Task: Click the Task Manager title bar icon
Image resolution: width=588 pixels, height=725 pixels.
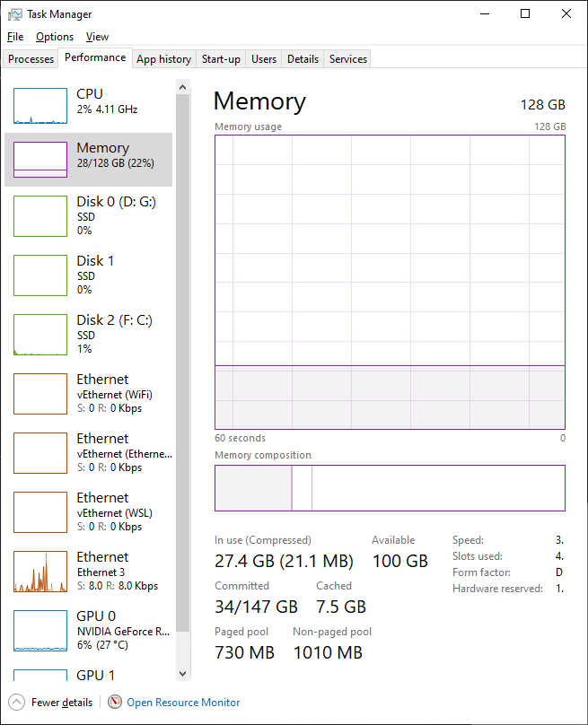Action: 14,14
